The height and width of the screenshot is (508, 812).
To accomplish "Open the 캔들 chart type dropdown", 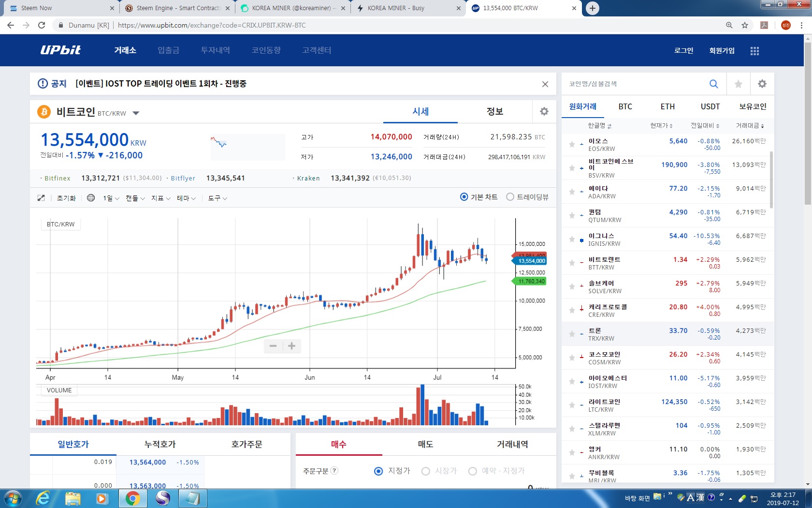I will point(135,198).
